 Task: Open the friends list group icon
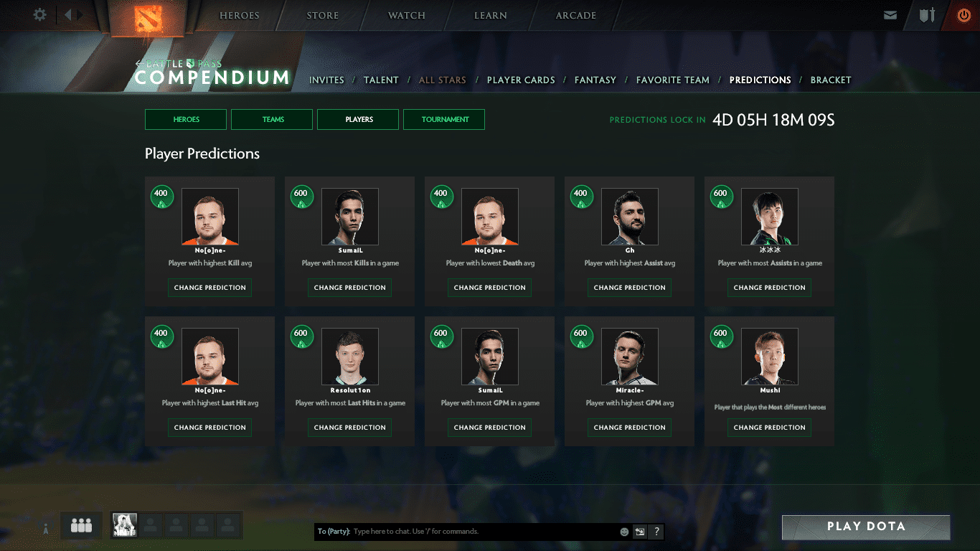point(81,526)
